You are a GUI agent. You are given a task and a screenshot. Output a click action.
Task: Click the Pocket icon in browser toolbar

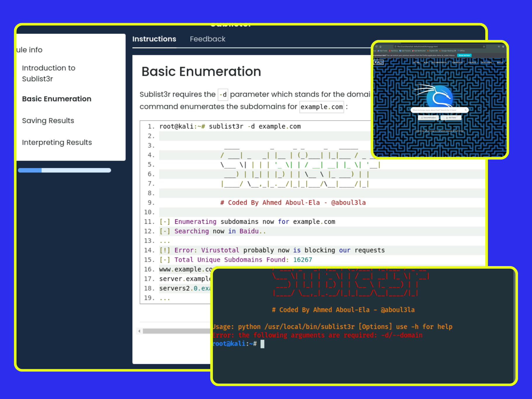coord(499,46)
